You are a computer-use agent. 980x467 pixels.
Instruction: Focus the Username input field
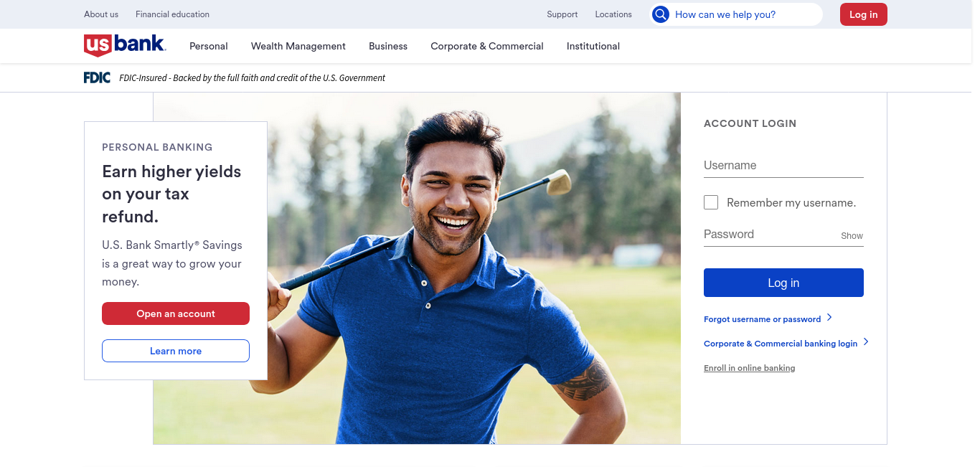coord(783,166)
